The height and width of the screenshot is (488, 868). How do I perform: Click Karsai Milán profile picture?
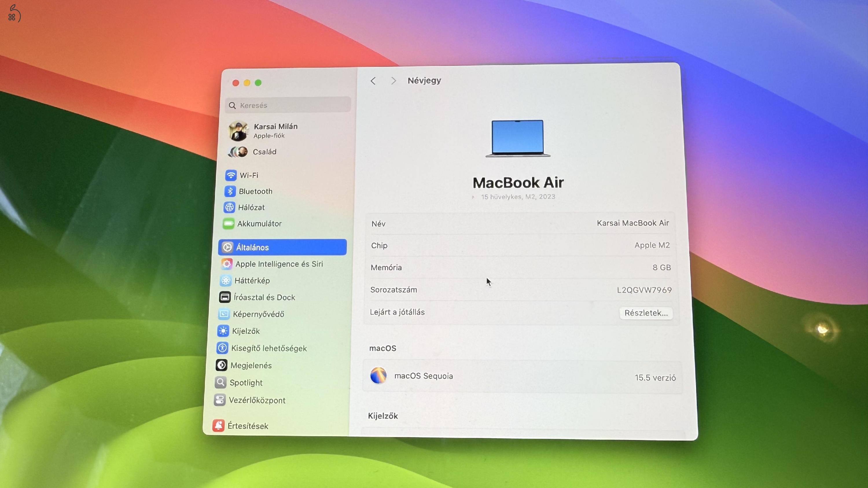coord(238,131)
